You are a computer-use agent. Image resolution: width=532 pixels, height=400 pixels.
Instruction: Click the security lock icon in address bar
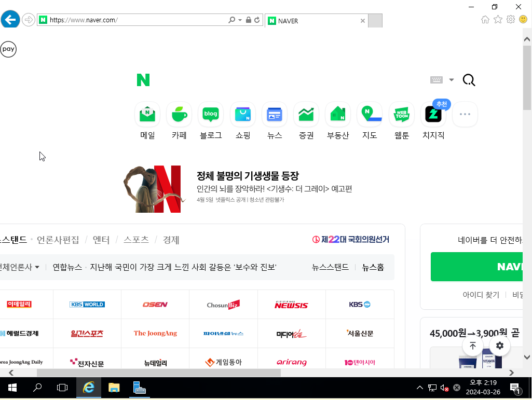pyautogui.click(x=249, y=20)
